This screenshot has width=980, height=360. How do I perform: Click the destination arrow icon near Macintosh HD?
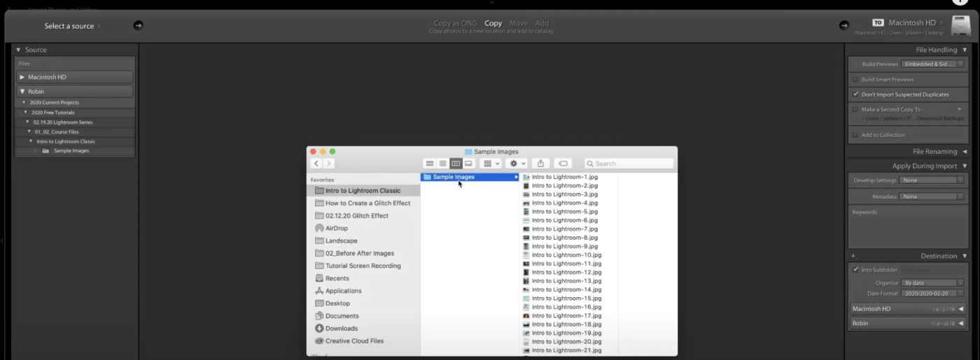tap(843, 26)
